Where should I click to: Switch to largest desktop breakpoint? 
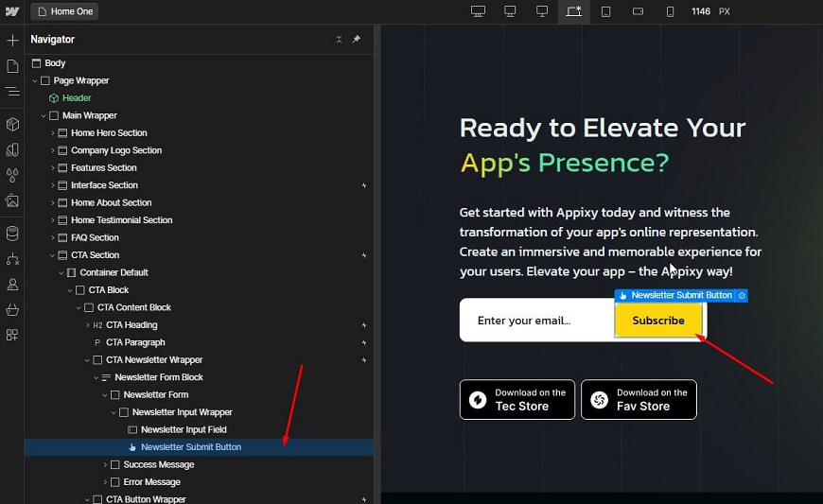478,11
